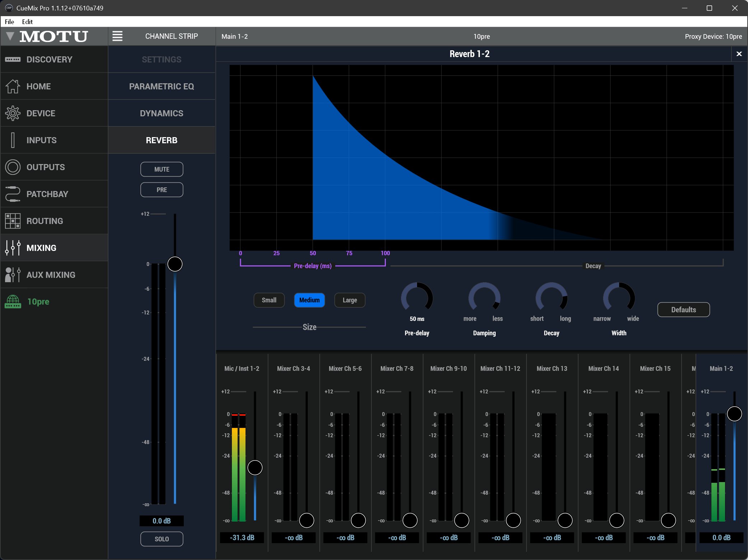Click the Main 1-2 mixer channel label
748x560 pixels.
pyautogui.click(x=721, y=368)
